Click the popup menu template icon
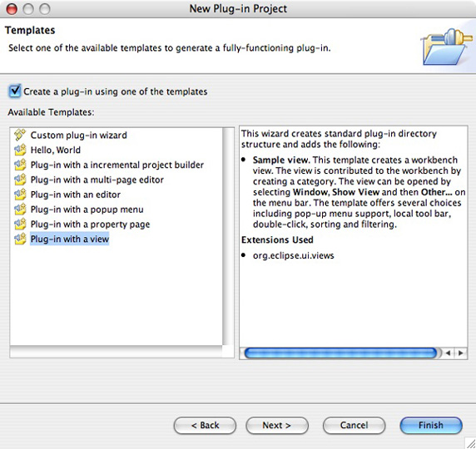The width and height of the screenshot is (476, 449). [x=20, y=210]
